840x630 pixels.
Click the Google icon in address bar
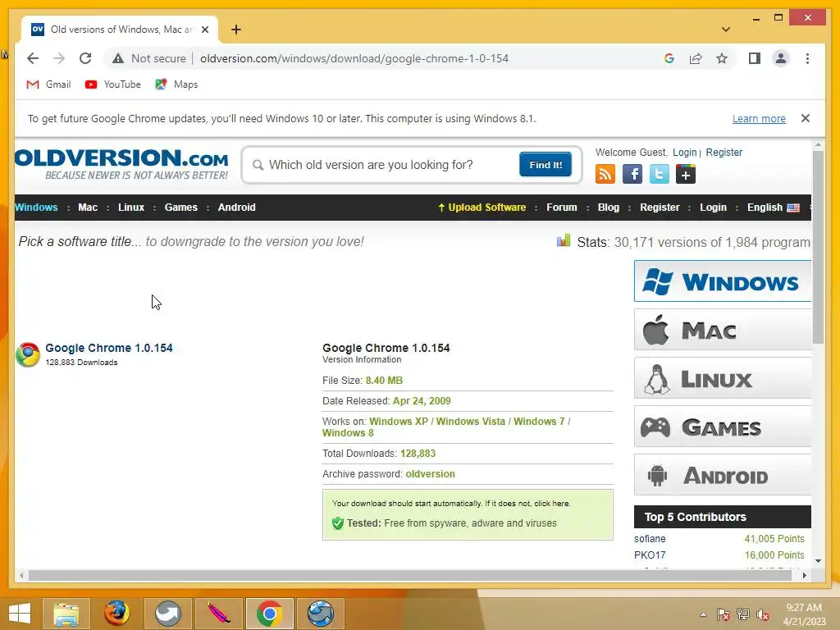(669, 58)
